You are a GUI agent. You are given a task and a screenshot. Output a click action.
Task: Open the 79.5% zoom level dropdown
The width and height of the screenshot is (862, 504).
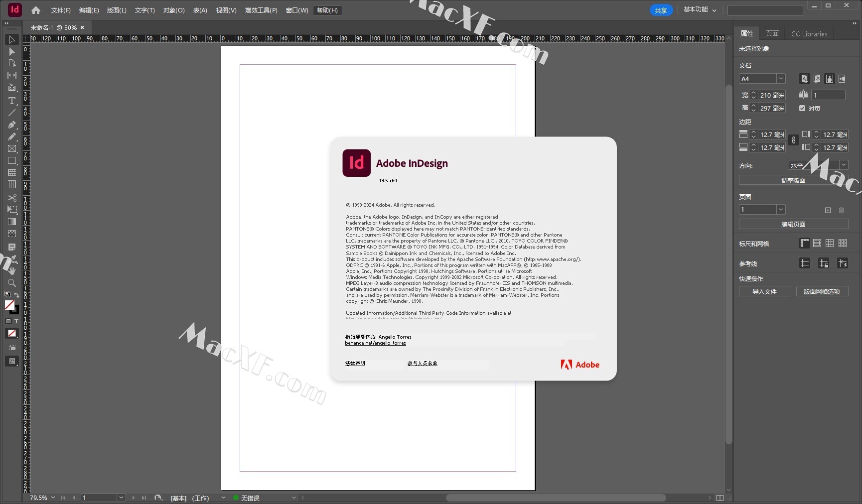point(53,498)
